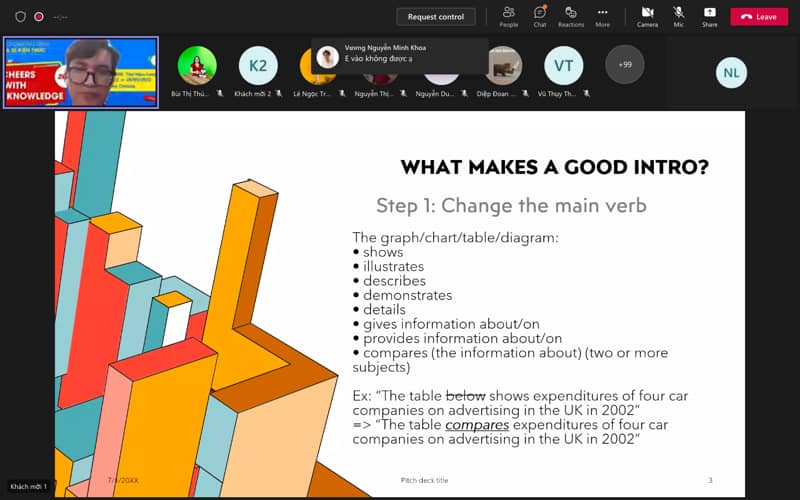Leave the meeting with red Leave button
Screen dimensions: 800x500
pyautogui.click(x=759, y=16)
